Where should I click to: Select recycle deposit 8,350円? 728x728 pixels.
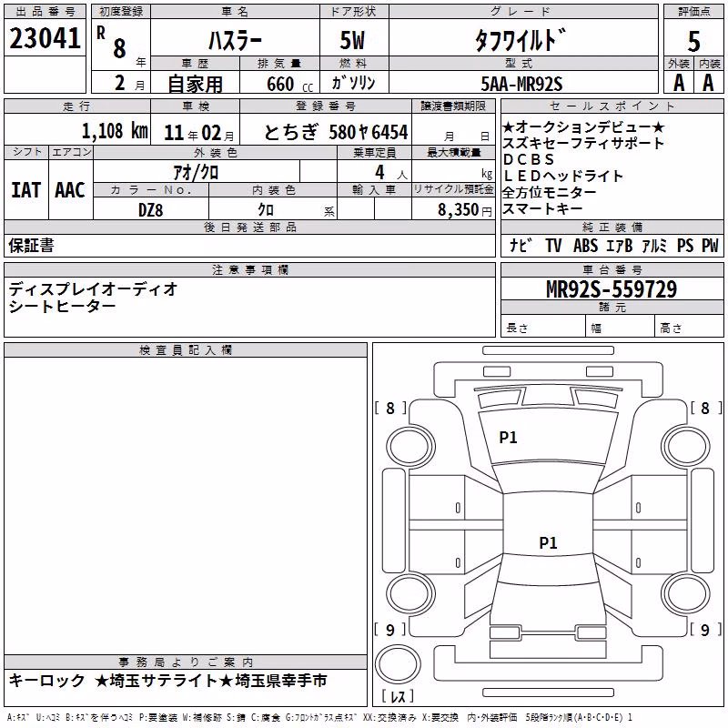click(x=465, y=210)
